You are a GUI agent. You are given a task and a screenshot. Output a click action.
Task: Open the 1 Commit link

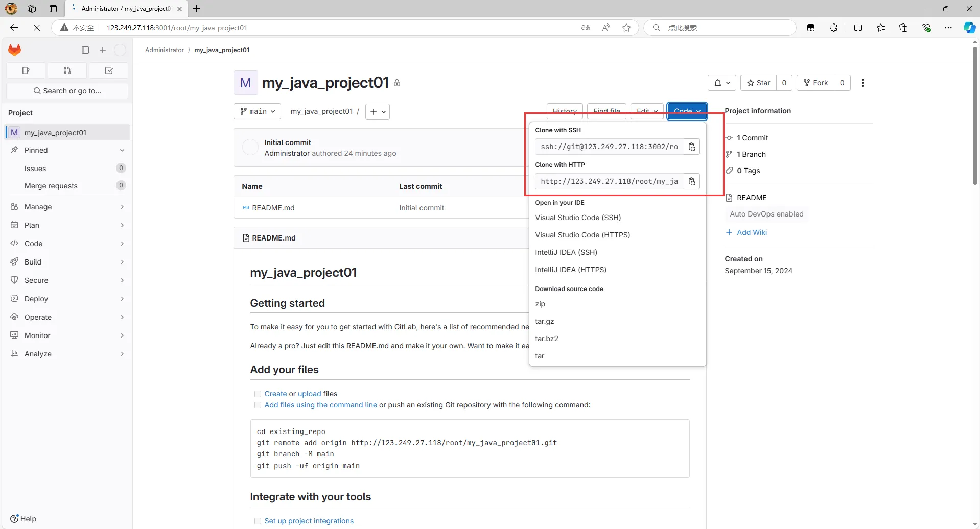pos(752,138)
